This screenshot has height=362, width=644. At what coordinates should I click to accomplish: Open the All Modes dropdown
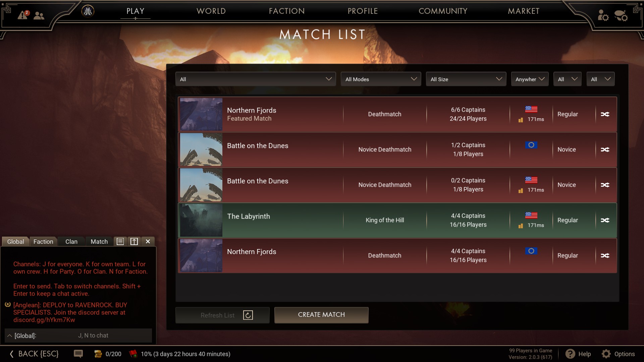point(381,79)
